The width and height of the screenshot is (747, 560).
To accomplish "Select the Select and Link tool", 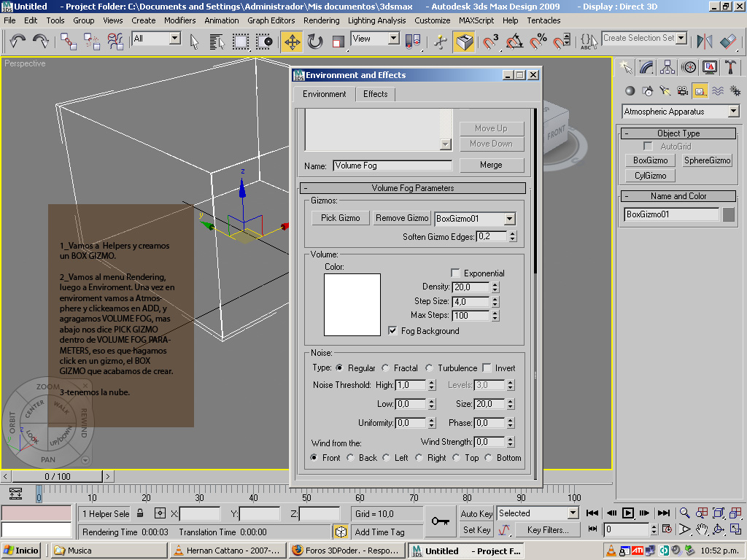I will pos(68,42).
